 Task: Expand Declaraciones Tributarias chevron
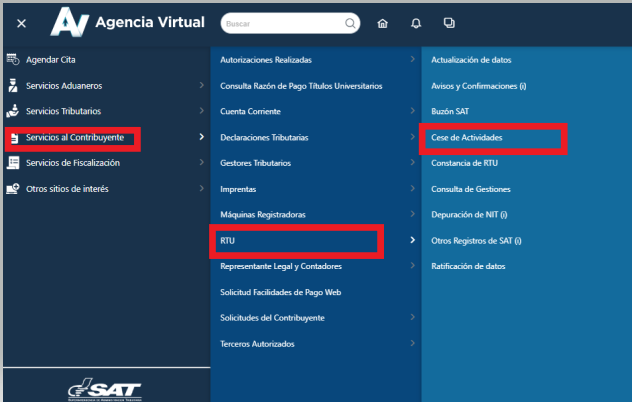coord(413,137)
